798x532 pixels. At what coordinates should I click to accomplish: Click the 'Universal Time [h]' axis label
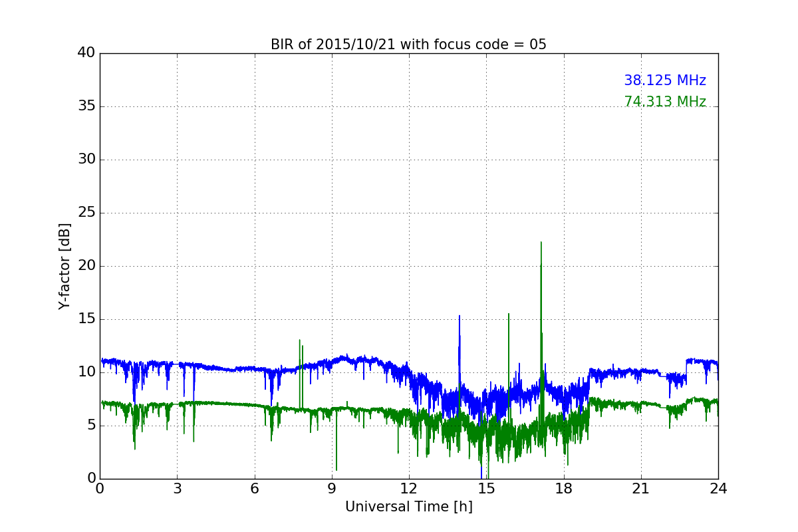[x=408, y=507]
